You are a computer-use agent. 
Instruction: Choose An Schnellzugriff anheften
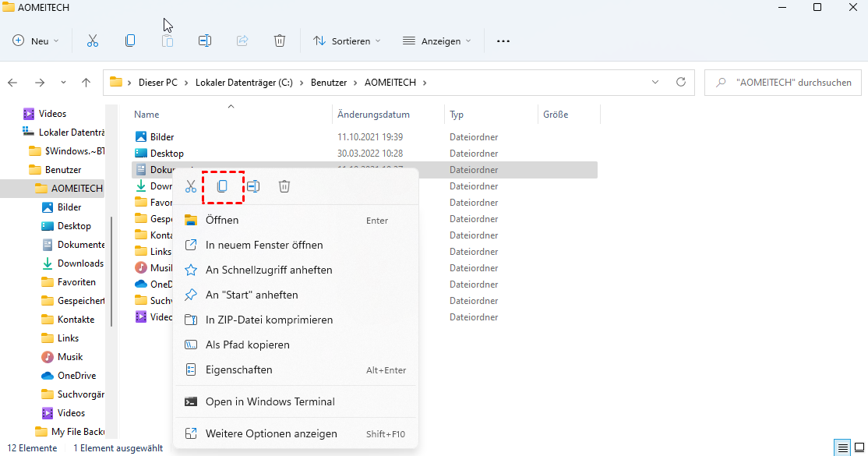click(x=295, y=270)
